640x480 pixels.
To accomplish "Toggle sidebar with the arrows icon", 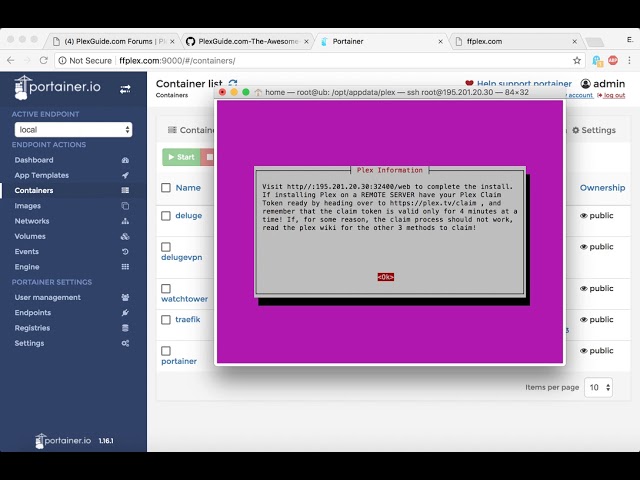I will click(x=125, y=89).
